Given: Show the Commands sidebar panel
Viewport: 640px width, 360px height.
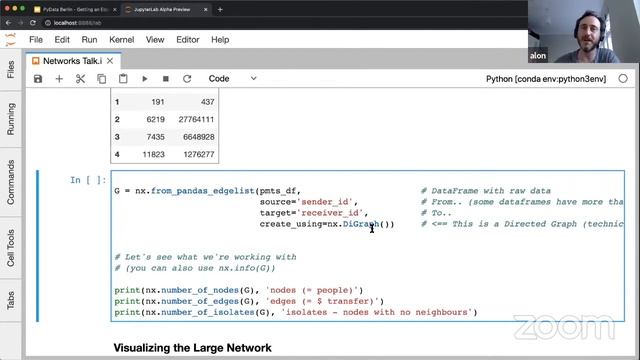Looking at the screenshot, I should tap(11, 182).
